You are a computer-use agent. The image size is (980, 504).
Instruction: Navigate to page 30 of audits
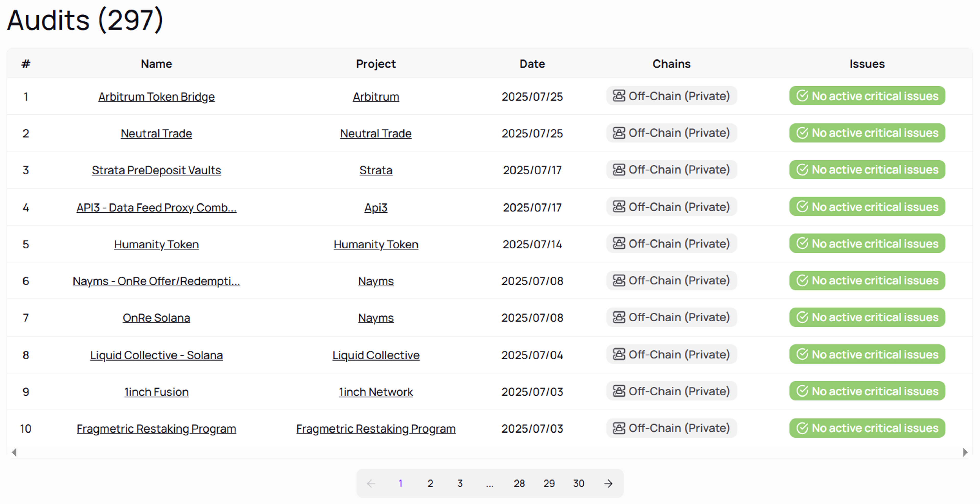coord(578,483)
